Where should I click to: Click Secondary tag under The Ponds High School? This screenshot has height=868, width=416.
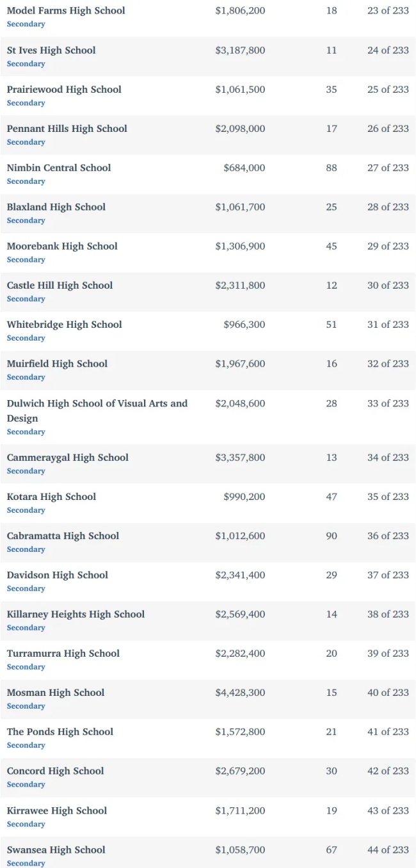tap(26, 745)
